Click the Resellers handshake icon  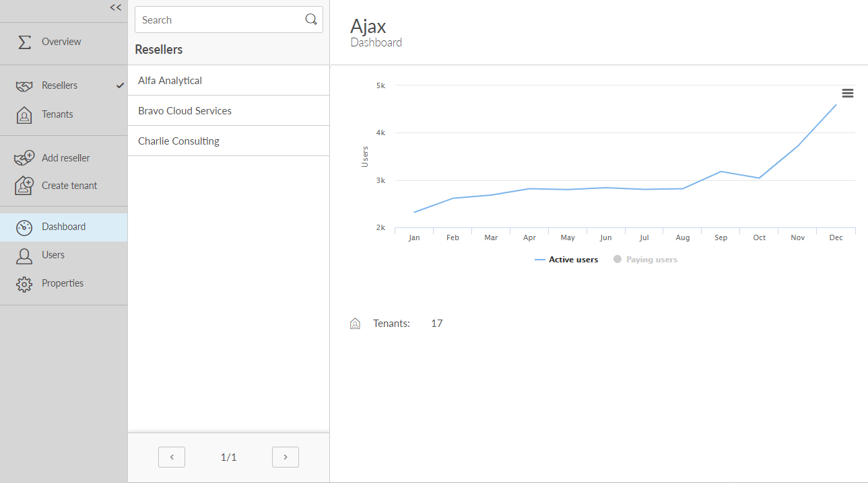(24, 86)
